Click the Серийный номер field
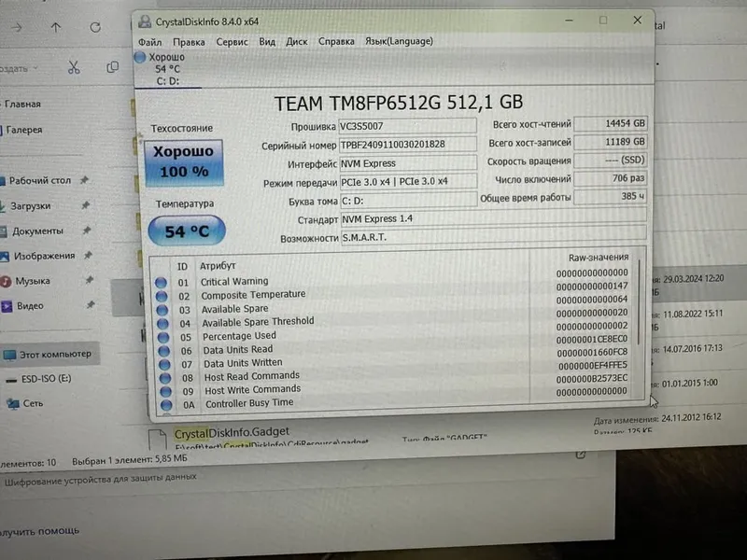Image resolution: width=747 pixels, height=560 pixels. pyautogui.click(x=408, y=145)
